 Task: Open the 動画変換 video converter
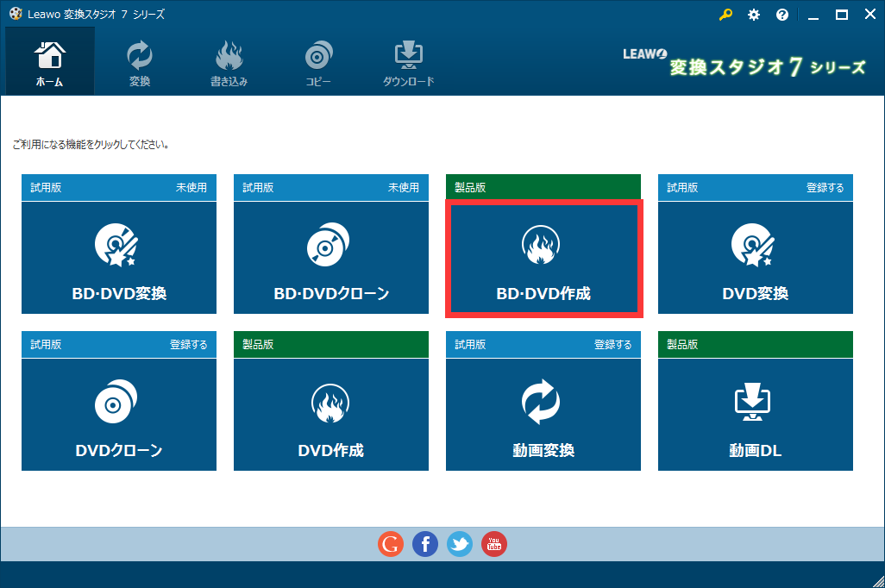pyautogui.click(x=543, y=414)
